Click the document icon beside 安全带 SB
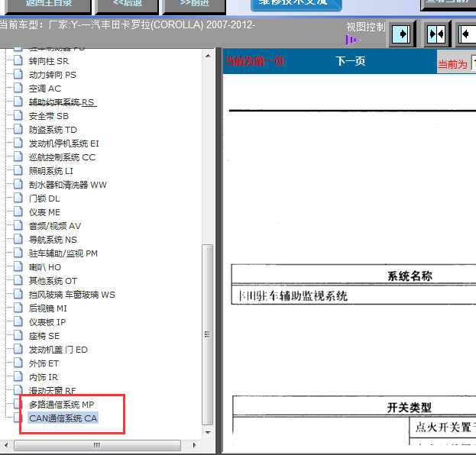Viewport: 476px width, 455px height. coord(18,115)
